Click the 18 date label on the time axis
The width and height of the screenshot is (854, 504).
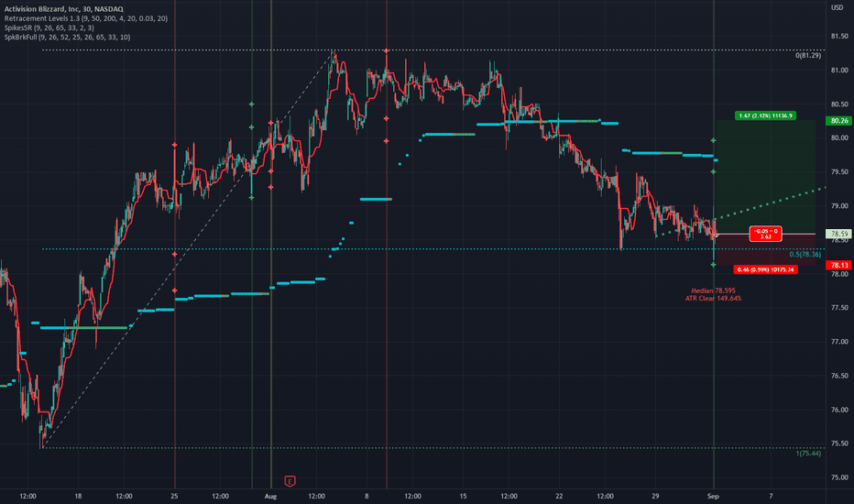pos(79,497)
